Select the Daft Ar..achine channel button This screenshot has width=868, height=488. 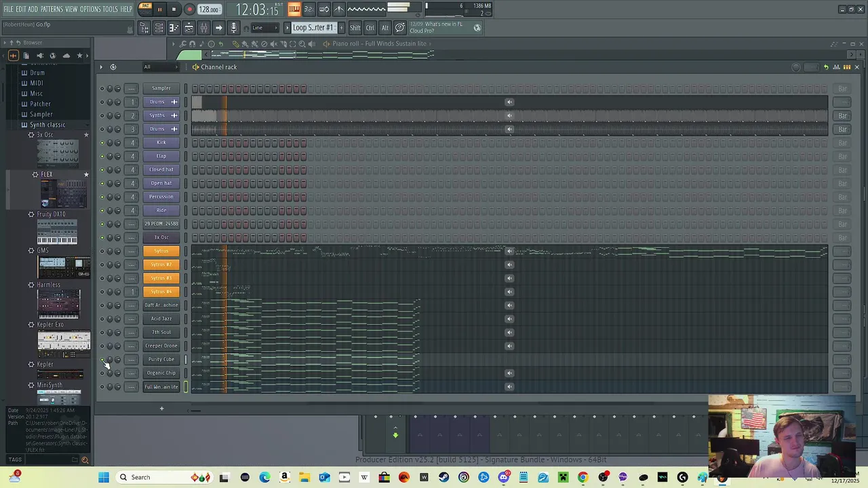pos(161,305)
